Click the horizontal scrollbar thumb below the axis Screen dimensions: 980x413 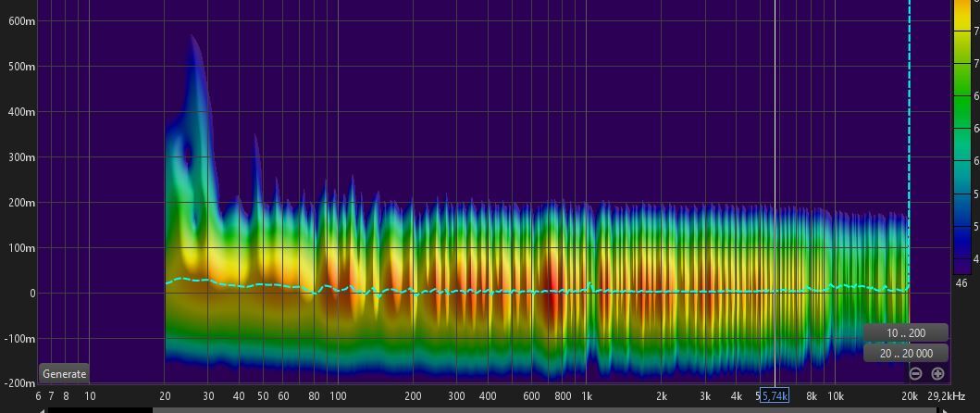click(x=544, y=410)
